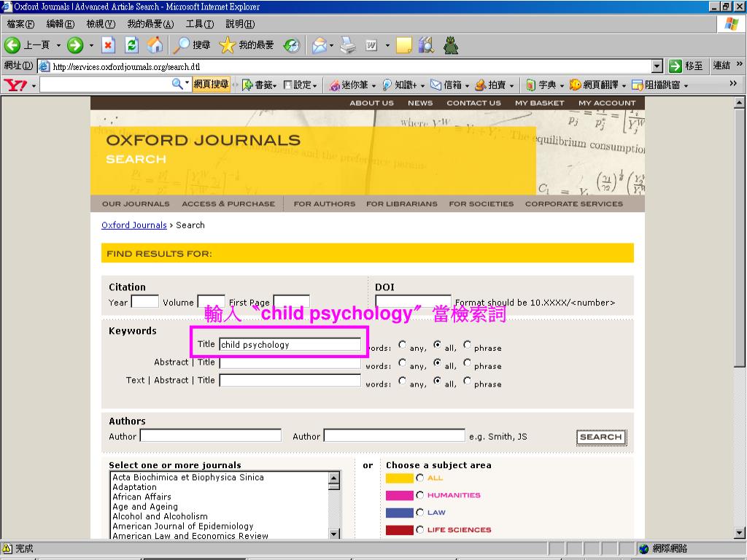The height and width of the screenshot is (560, 747).
Task: Open Yahoo toolbar 設定 settings item
Action: pos(300,85)
